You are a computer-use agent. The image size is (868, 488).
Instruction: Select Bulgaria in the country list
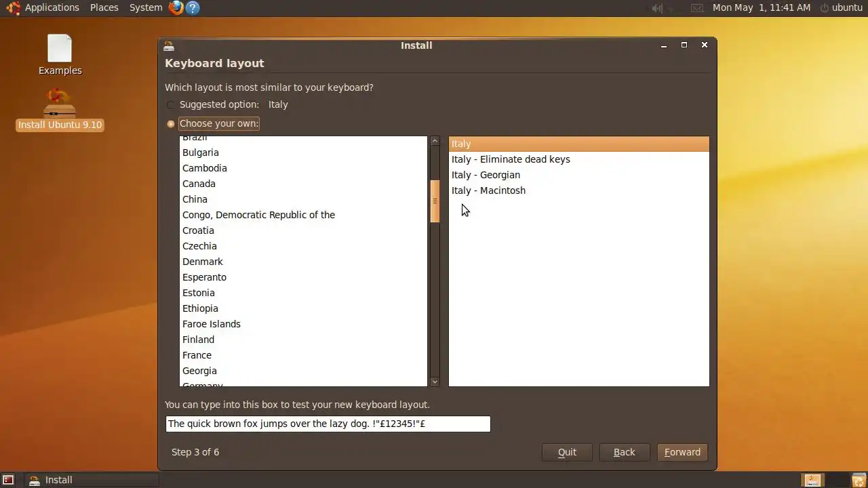[303, 152]
